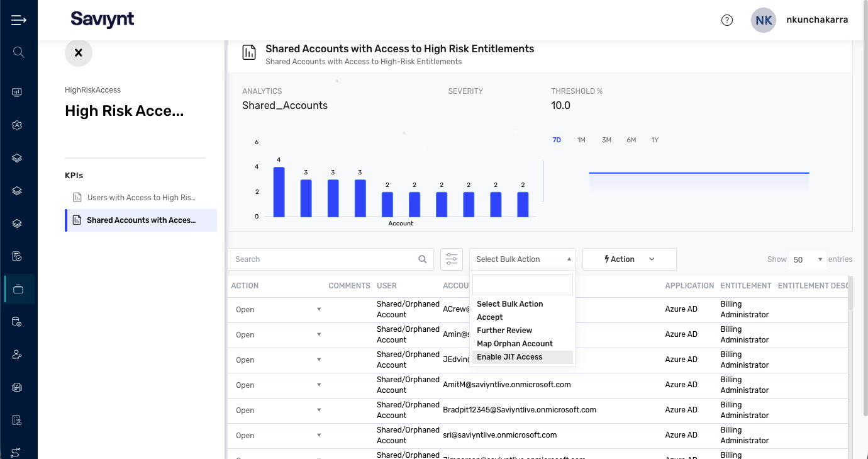Expand the left navigation hamburger menu
Viewport: 868px width, 459px height.
[x=18, y=20]
